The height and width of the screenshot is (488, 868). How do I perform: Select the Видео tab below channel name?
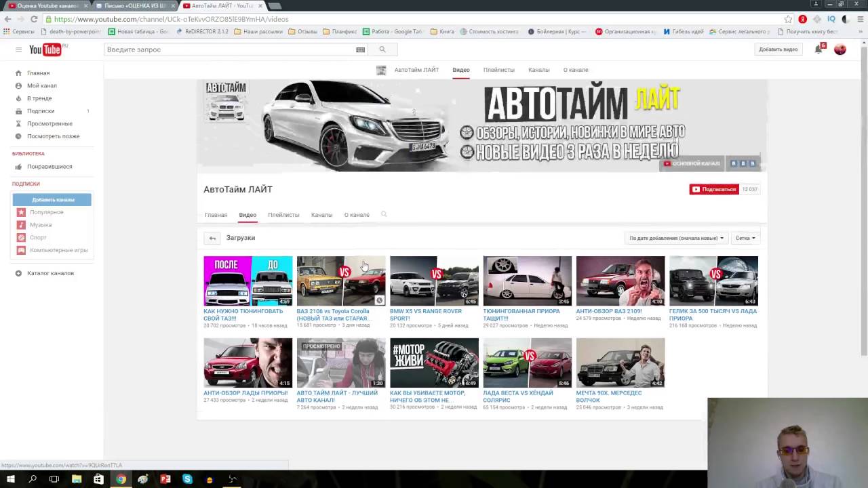248,215
